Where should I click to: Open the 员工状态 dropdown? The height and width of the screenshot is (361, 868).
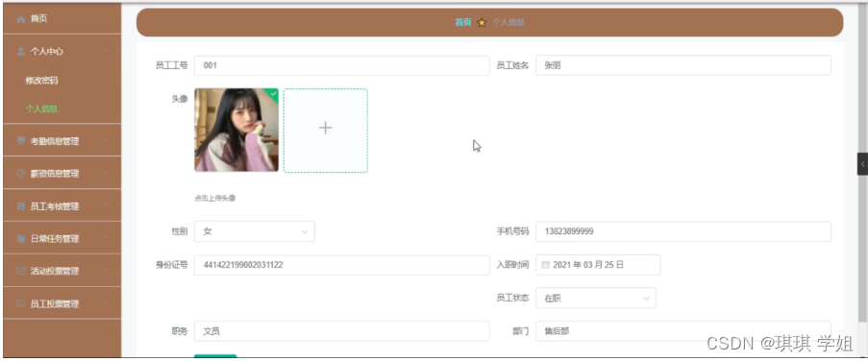click(596, 298)
